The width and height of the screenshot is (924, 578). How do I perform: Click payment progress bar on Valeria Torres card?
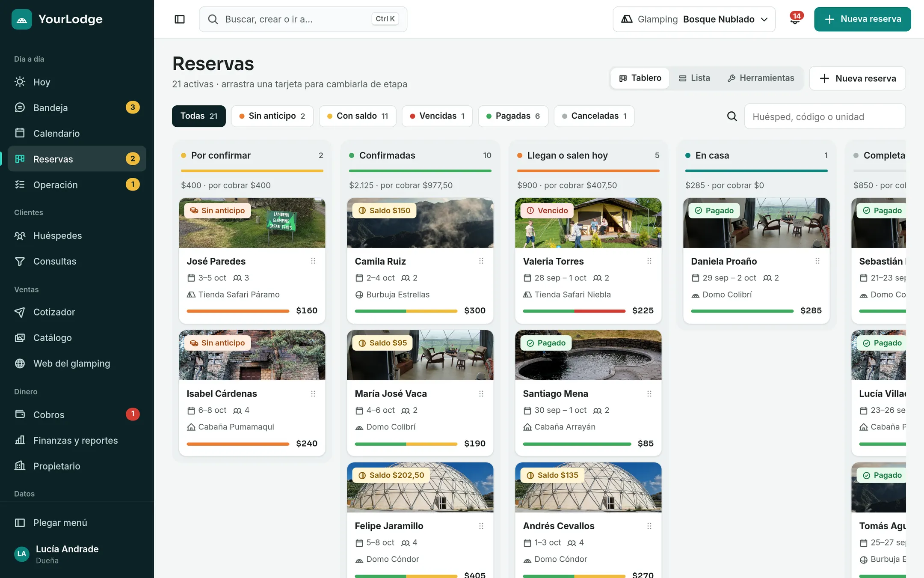(x=574, y=311)
